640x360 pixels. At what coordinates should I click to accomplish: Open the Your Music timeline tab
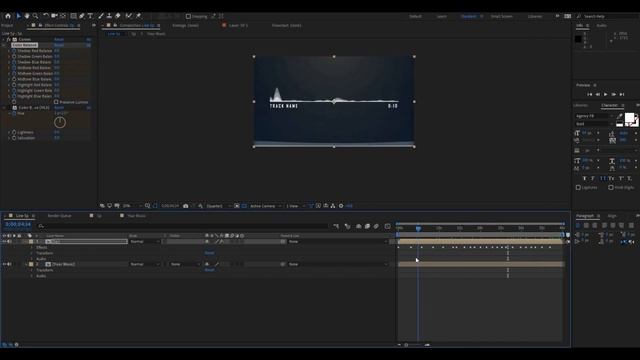point(136,216)
